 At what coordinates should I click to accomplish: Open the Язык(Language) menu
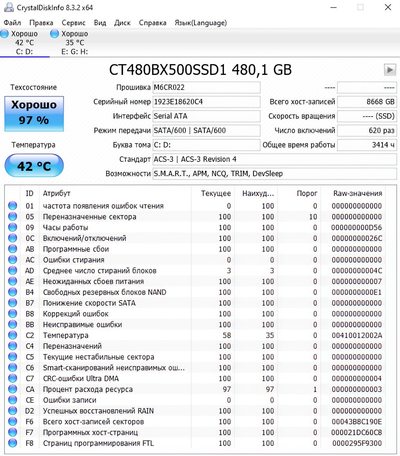[201, 23]
